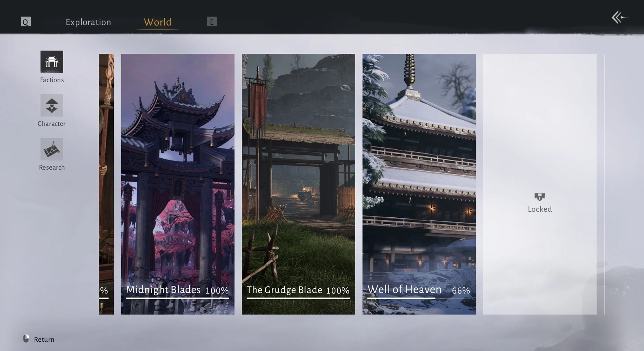
Task: Click the Research label
Action: (x=52, y=168)
